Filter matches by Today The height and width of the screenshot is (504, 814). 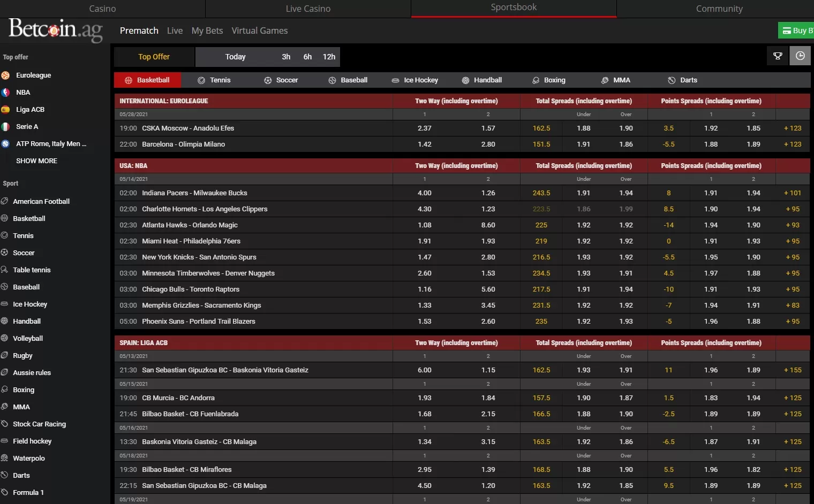tap(236, 57)
